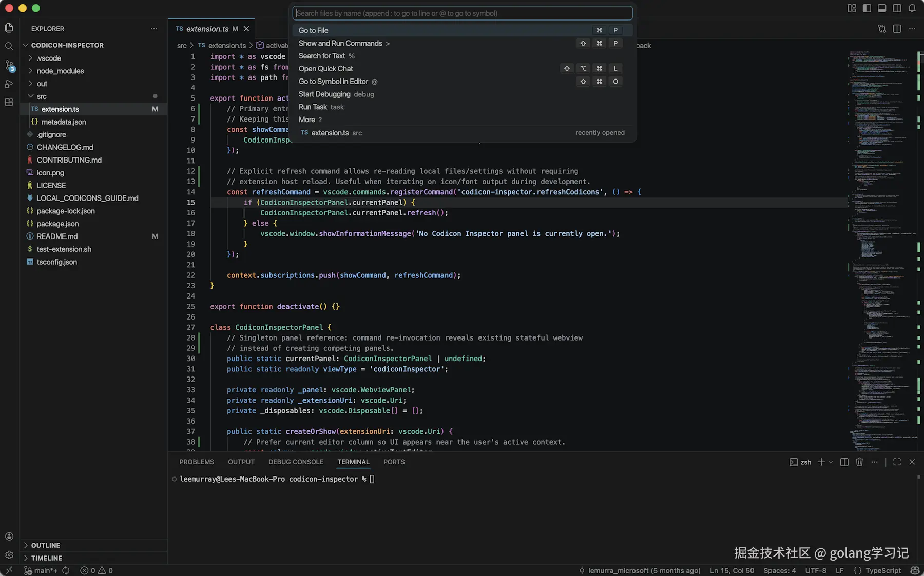924x576 pixels.
Task: Open the Explorer view in activity bar
Action: 9,28
